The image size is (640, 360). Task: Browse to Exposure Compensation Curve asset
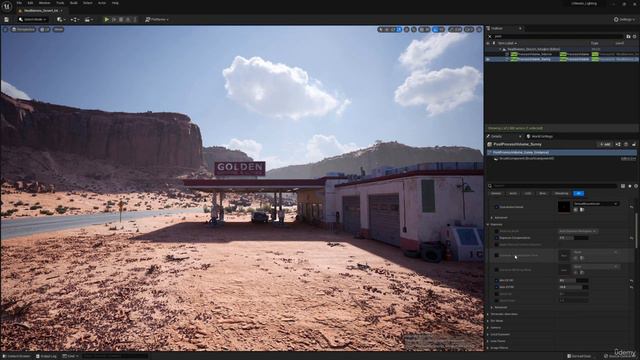582,258
